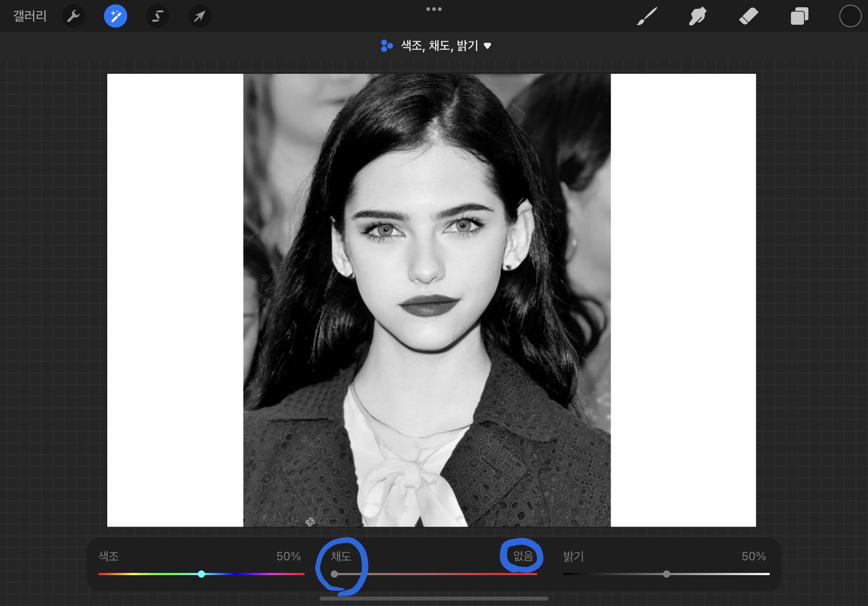This screenshot has height=606, width=868.
Task: Open the Layers panel
Action: pos(800,16)
